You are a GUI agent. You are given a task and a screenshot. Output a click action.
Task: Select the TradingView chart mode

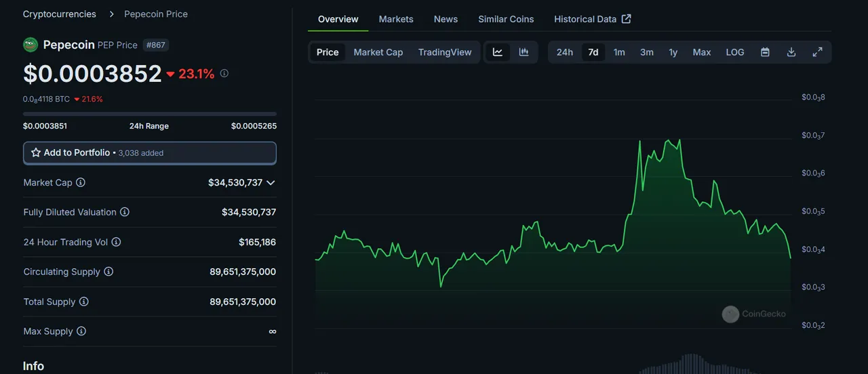point(445,52)
